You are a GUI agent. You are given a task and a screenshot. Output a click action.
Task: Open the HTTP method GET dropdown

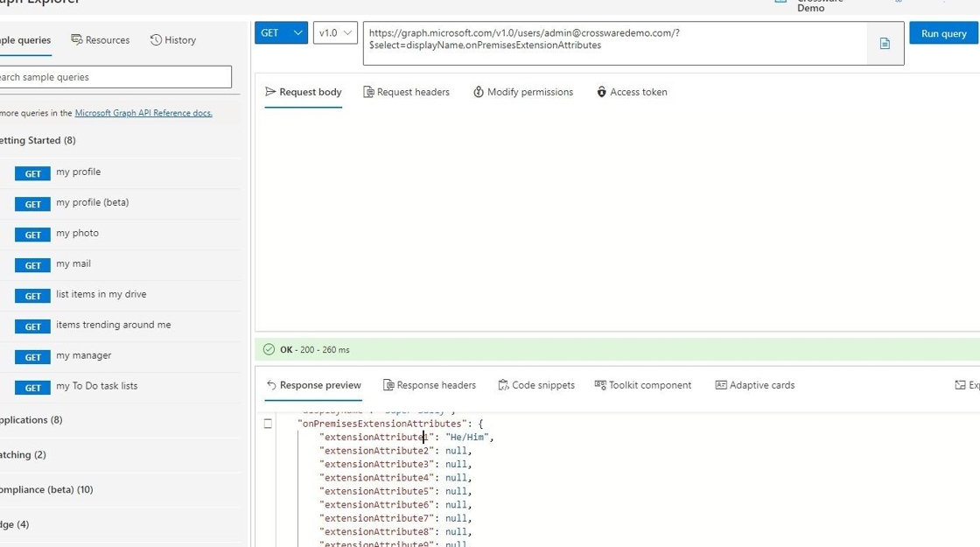281,33
